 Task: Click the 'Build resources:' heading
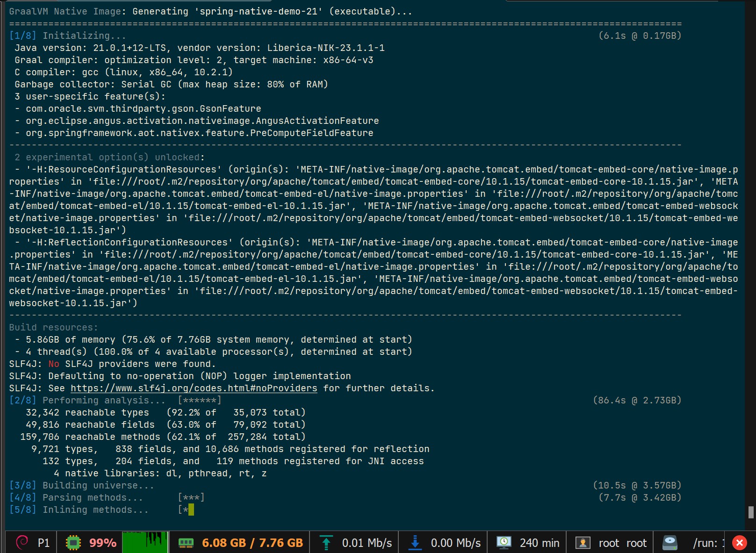[x=54, y=327]
